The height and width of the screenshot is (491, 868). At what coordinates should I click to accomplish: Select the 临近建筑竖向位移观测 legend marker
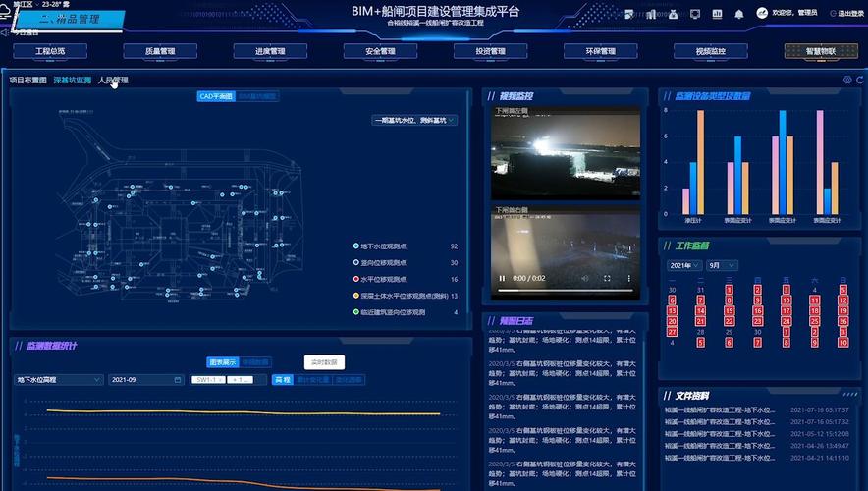tap(356, 311)
